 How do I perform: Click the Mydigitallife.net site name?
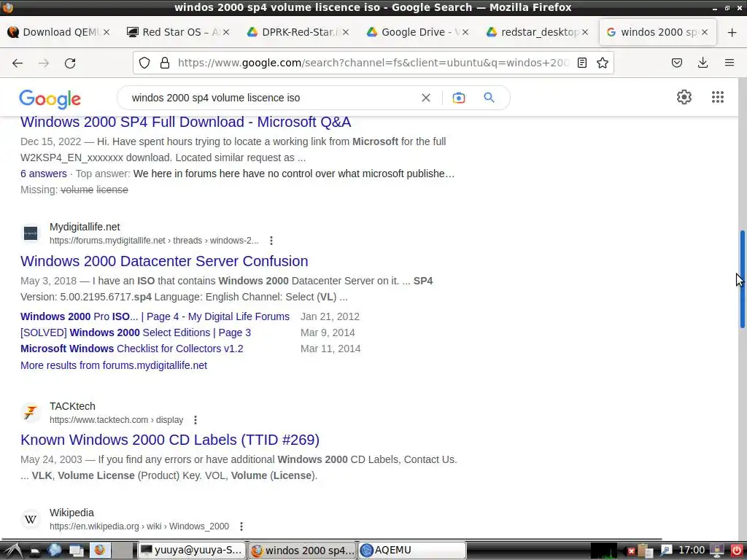click(x=85, y=227)
